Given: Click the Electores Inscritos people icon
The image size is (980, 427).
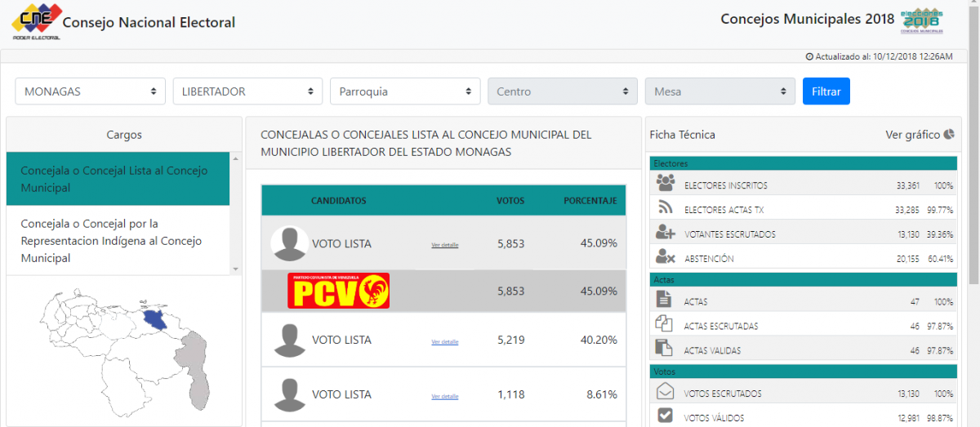Looking at the screenshot, I should point(666,184).
